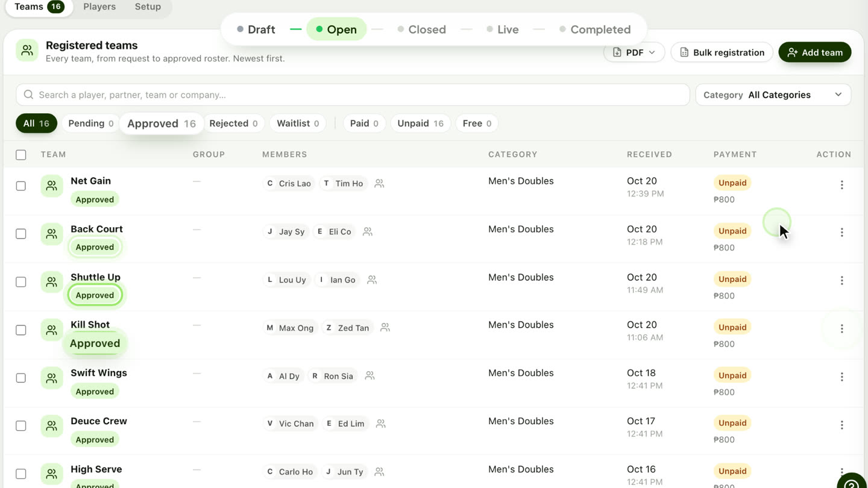Check the Swift Wings row checkbox
This screenshot has width=868, height=488.
click(x=21, y=378)
